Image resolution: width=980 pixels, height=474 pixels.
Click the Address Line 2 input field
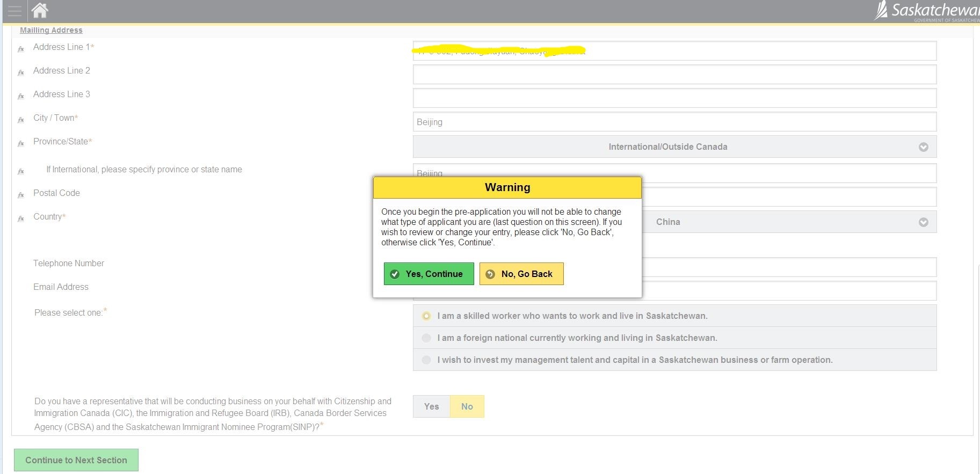674,75
